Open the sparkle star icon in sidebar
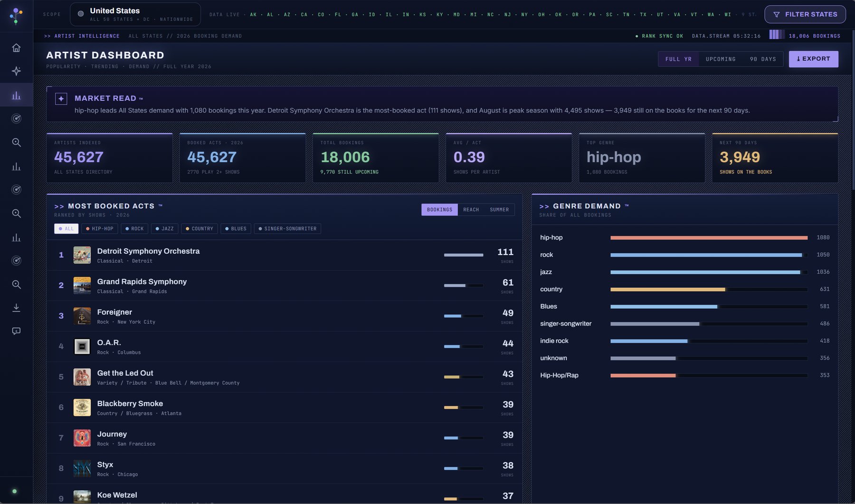The image size is (855, 504). 16,71
